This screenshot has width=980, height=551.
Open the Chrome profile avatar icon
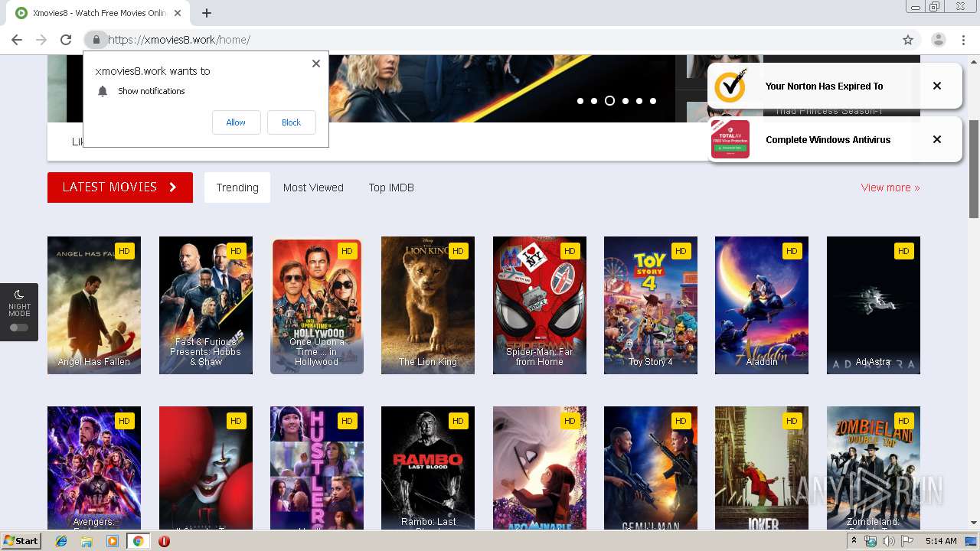[939, 40]
